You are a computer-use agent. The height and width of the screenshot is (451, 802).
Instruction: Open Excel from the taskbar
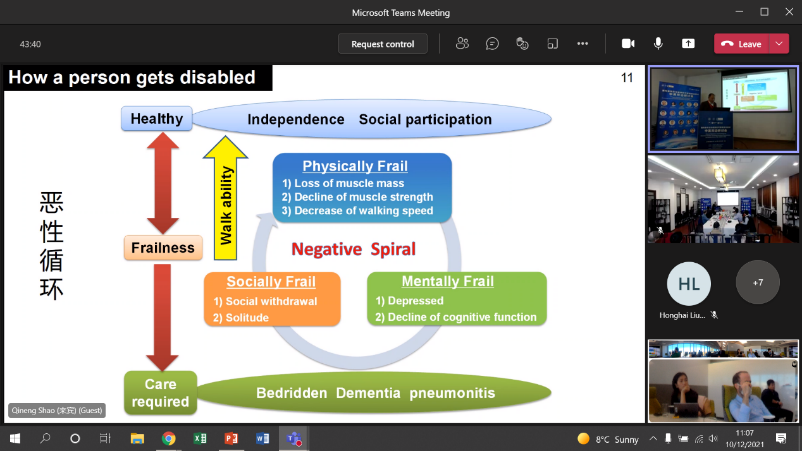click(x=200, y=438)
